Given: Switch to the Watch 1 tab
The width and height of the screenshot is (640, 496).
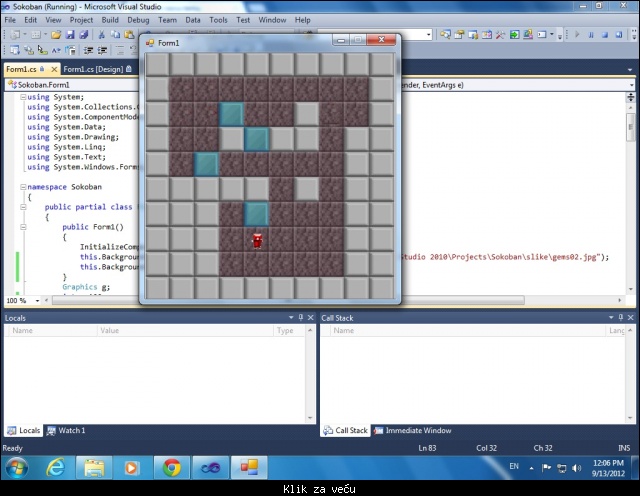Looking at the screenshot, I should [x=66, y=430].
